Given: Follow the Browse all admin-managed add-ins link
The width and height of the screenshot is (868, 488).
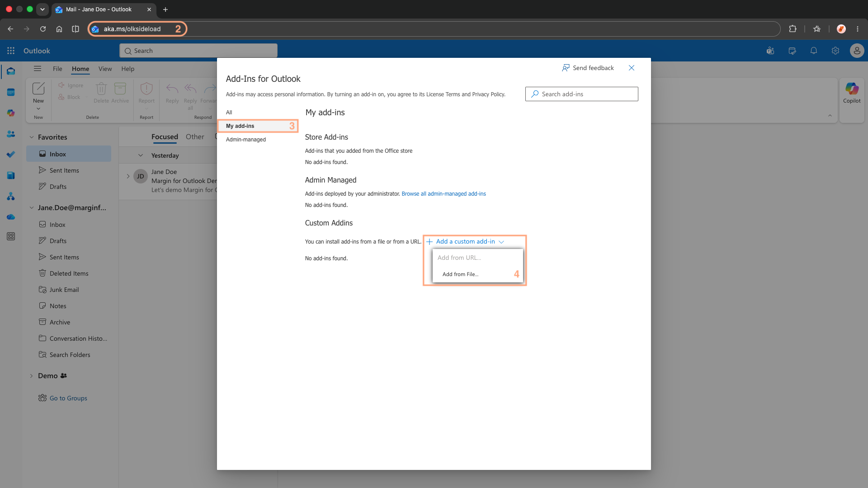Looking at the screenshot, I should click(x=443, y=194).
